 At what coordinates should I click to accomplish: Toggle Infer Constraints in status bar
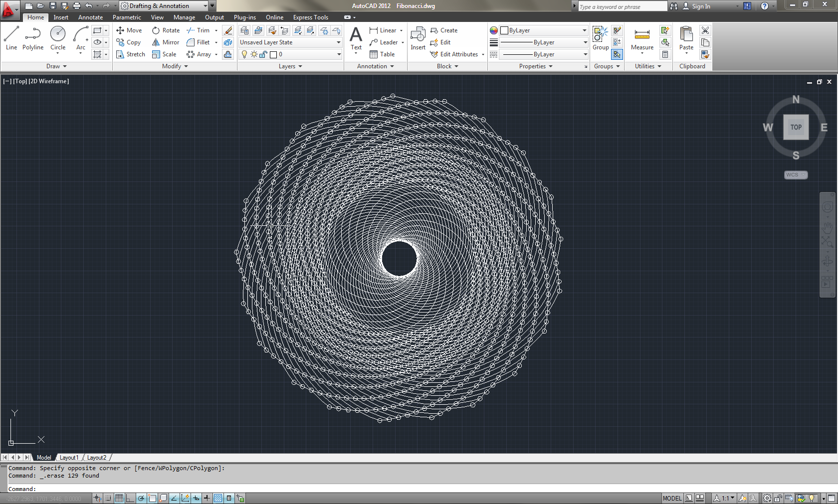97,498
